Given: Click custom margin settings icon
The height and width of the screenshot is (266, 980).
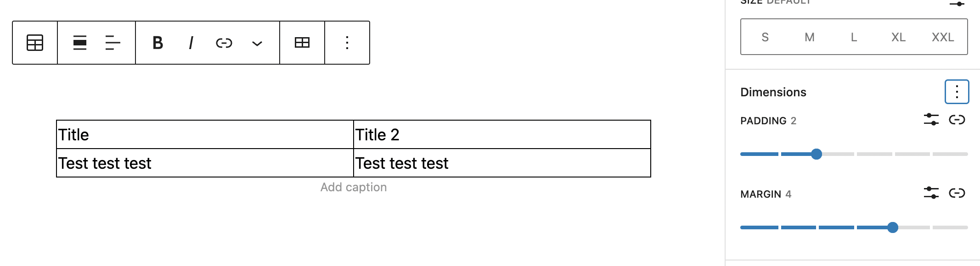Looking at the screenshot, I should coord(931,193).
